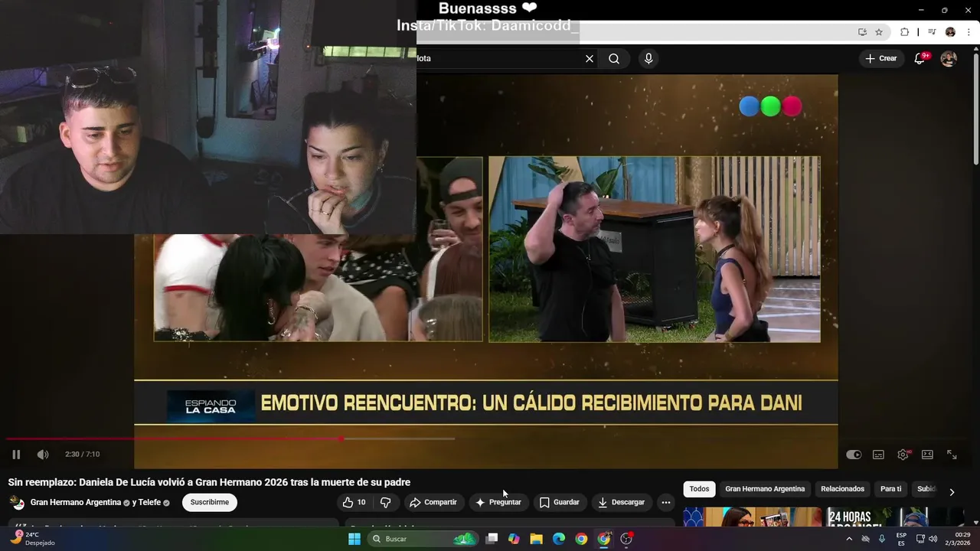Select the Para ti chip
This screenshot has height=551, width=980.
point(890,489)
